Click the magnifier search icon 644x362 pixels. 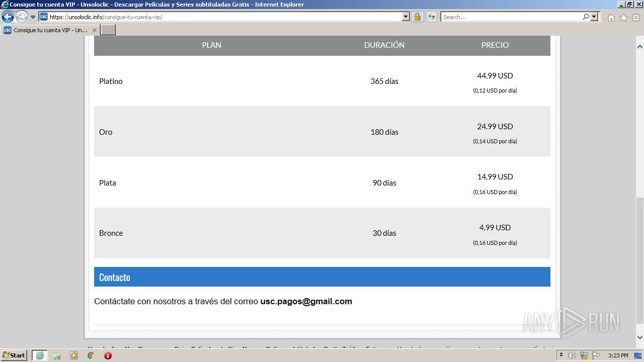click(x=586, y=17)
